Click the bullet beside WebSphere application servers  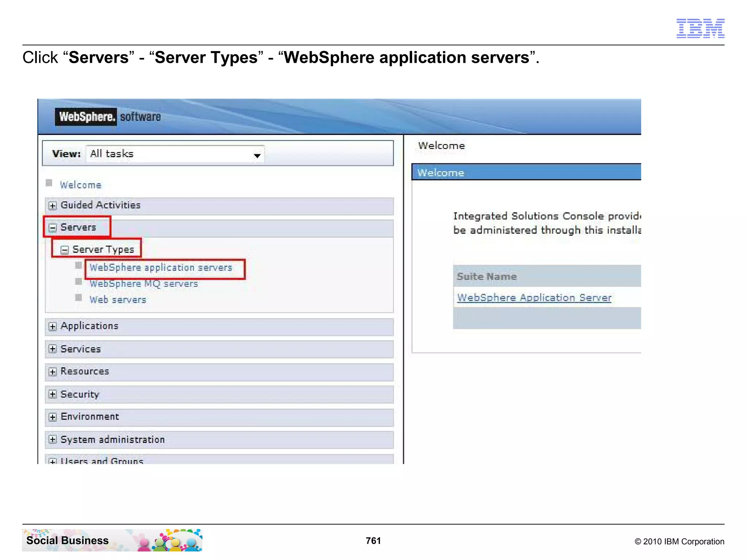coord(78,265)
